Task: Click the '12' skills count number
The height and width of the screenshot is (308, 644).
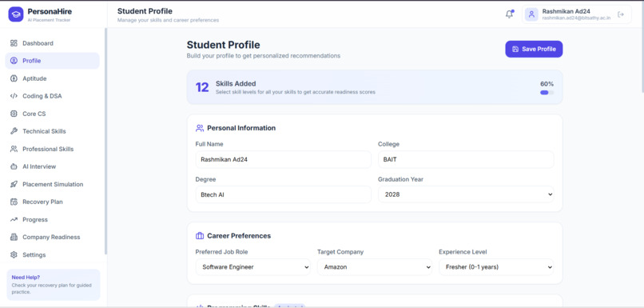Action: pos(202,87)
